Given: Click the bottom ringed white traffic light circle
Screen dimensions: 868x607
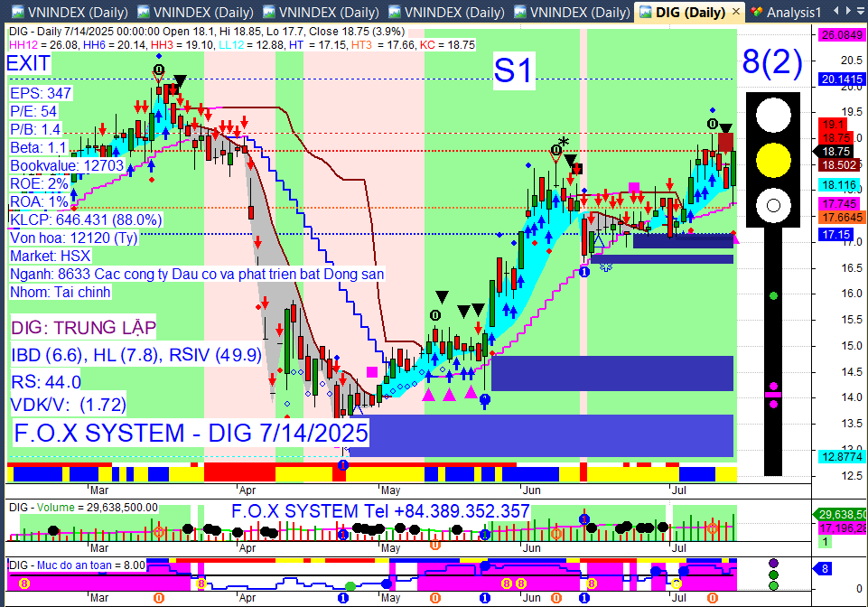Looking at the screenshot, I should pos(773,206).
